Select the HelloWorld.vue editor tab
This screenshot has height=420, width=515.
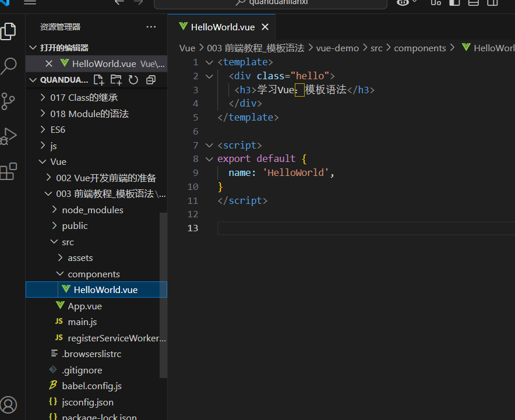[x=221, y=27]
